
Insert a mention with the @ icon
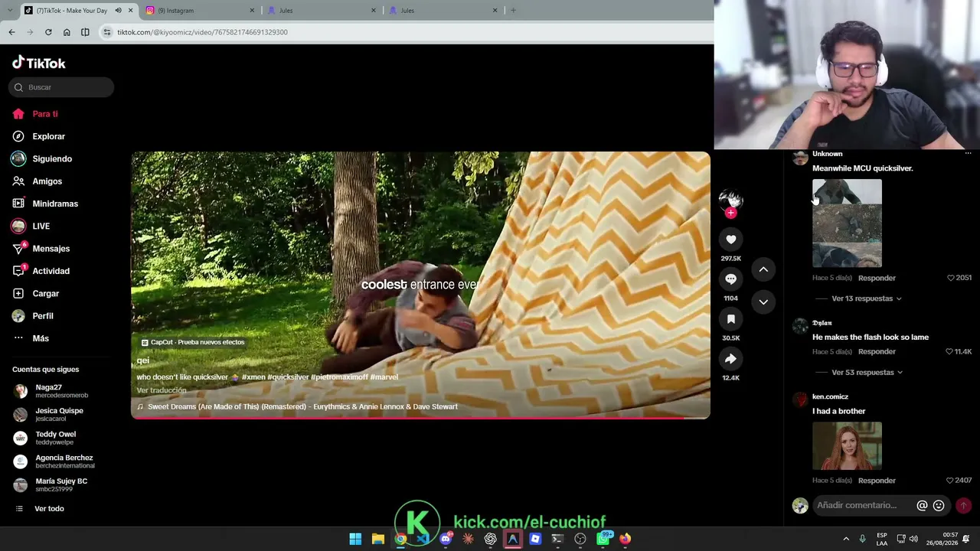click(922, 506)
